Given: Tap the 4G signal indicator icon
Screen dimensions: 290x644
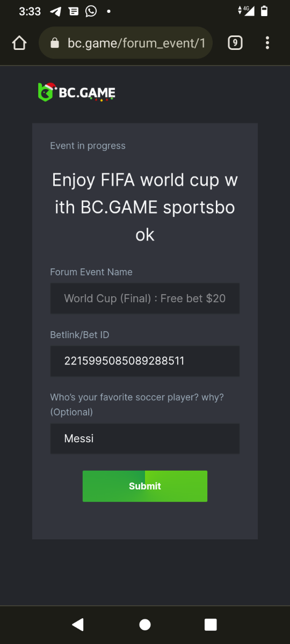Looking at the screenshot, I should [x=245, y=11].
